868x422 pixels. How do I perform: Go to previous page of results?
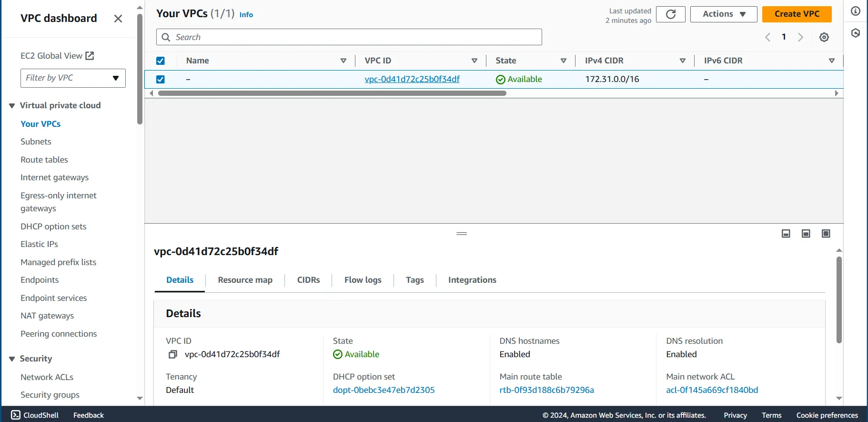[767, 37]
